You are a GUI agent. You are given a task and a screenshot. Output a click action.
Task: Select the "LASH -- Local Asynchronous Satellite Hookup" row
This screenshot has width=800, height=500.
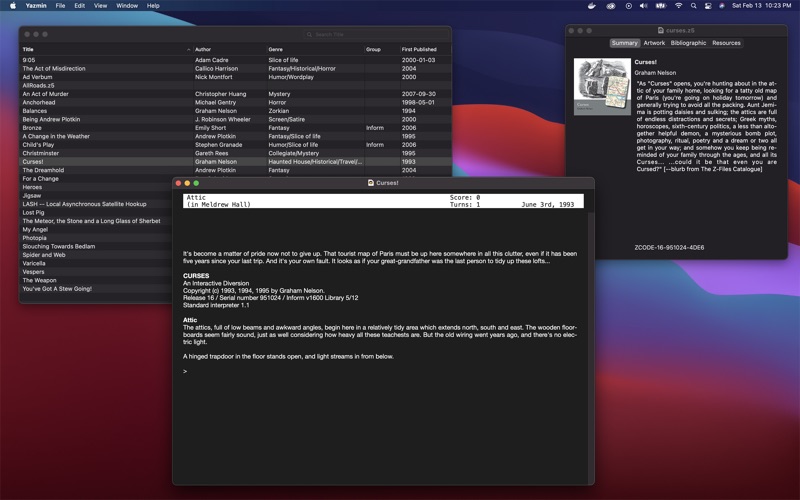[x=96, y=204]
